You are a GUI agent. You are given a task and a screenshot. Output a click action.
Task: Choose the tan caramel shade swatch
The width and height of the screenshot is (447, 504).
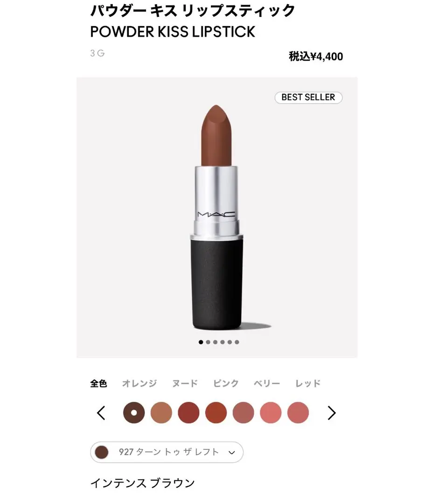[161, 413]
